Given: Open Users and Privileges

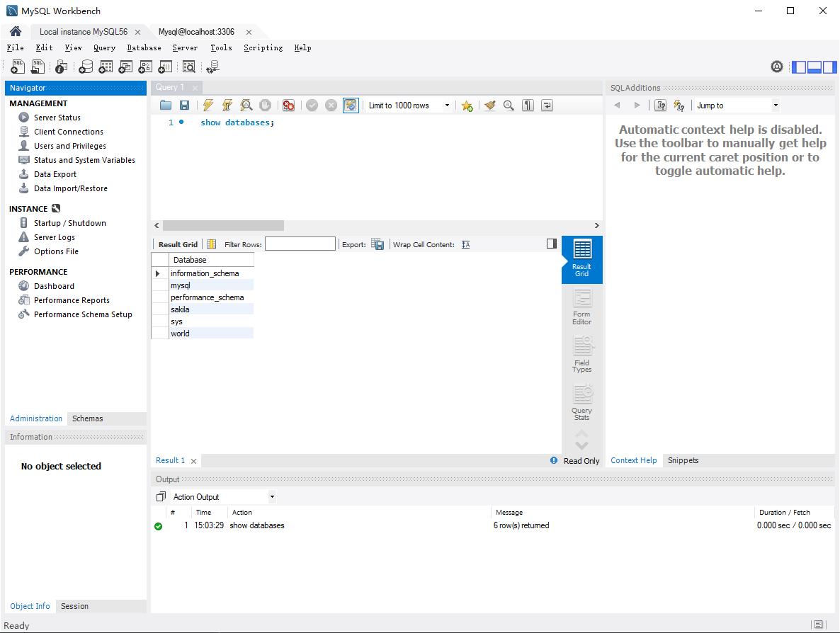Looking at the screenshot, I should (x=70, y=146).
